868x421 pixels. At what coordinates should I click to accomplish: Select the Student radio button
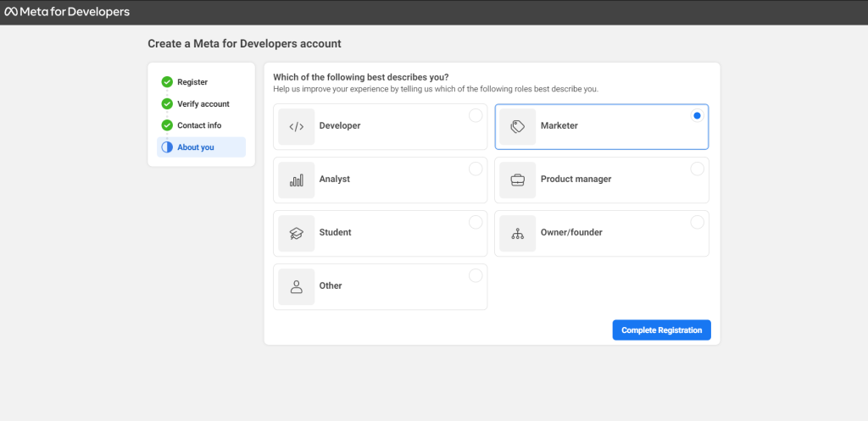[476, 222]
